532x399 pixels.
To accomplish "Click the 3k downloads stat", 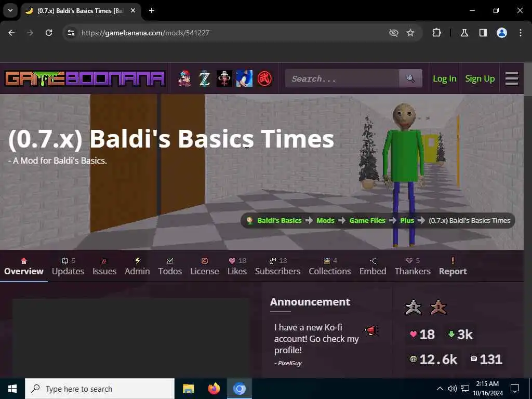I will click(x=460, y=334).
